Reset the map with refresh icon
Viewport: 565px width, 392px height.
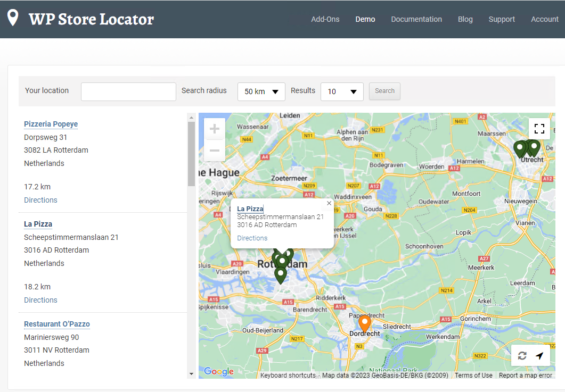(x=522, y=356)
